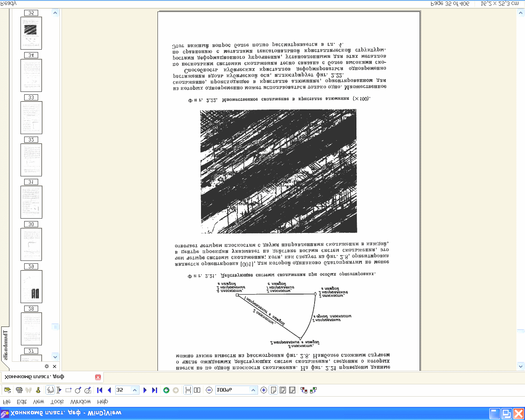Toggle facing pages layout
525x420 pixels.
(x=197, y=390)
